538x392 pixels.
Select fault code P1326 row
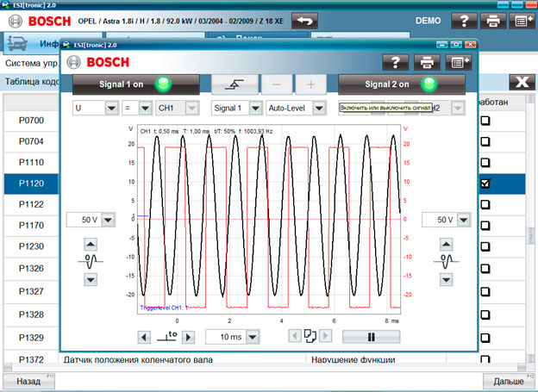[x=31, y=269]
